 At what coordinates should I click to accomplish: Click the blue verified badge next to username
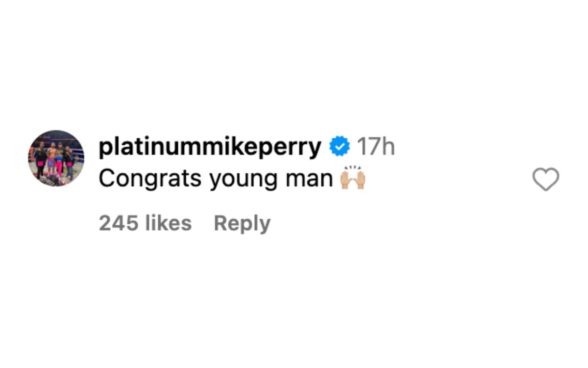tap(339, 145)
